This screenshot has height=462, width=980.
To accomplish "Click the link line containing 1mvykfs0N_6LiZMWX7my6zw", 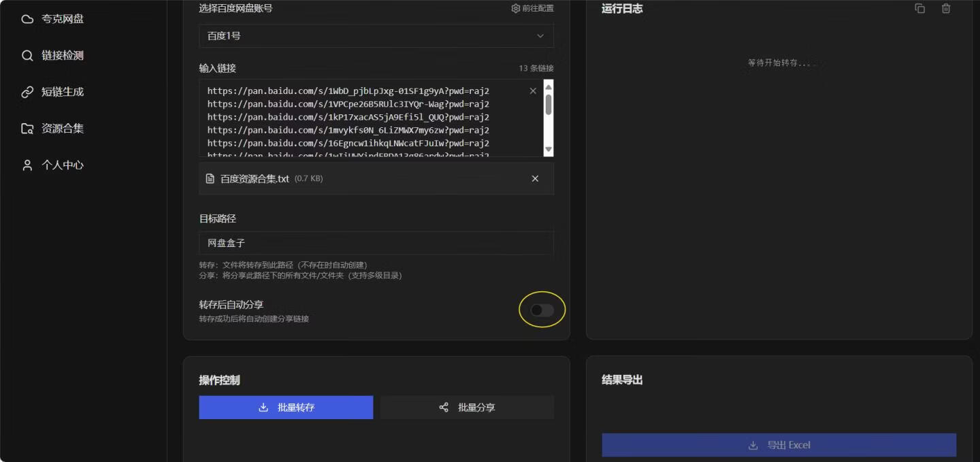I will coord(348,130).
